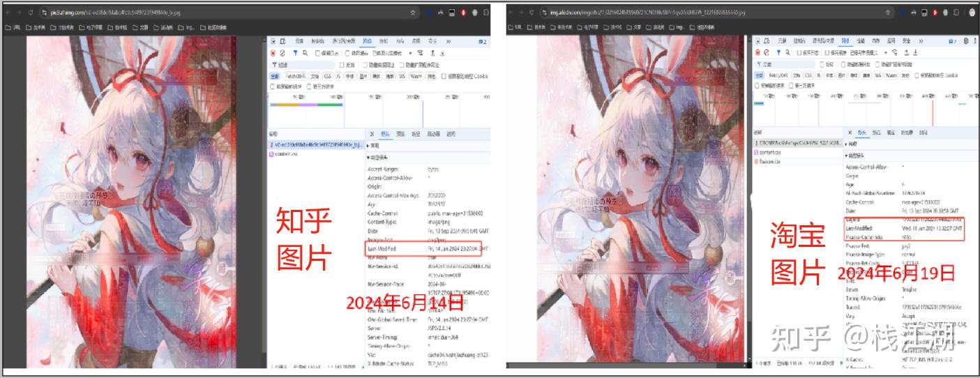Go back in the left Zhihu browser window

[x=8, y=13]
